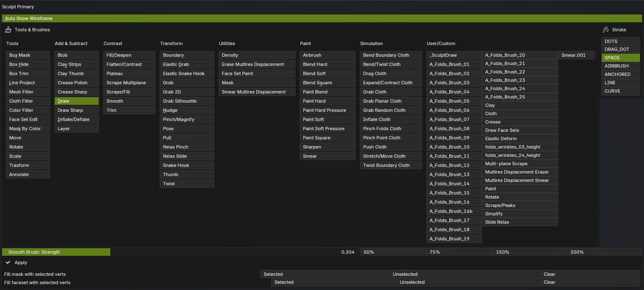Set smooth strength to 75% preset

pos(459,252)
